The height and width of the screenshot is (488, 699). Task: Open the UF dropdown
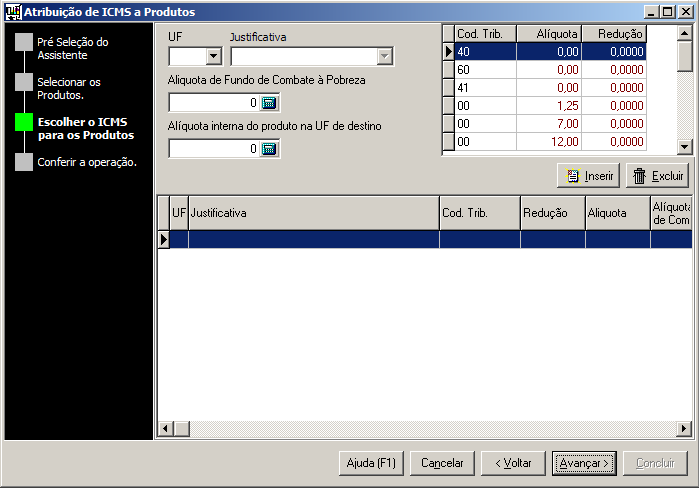tap(214, 57)
